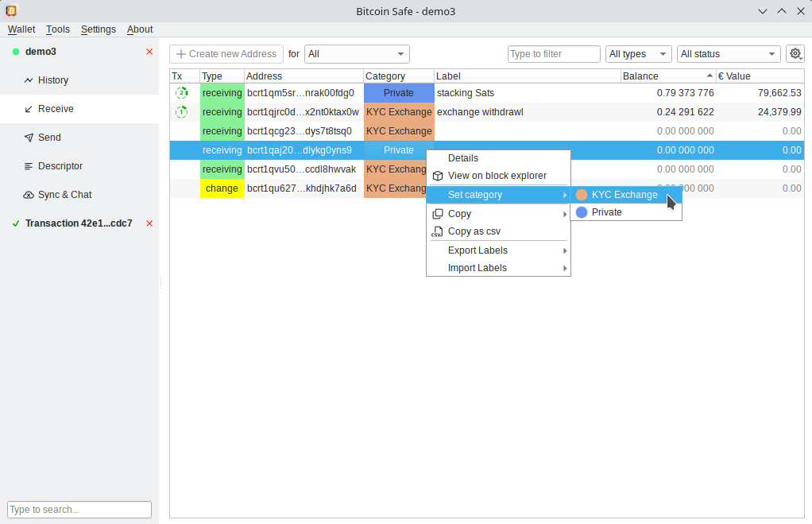Viewport: 812px width, 524px height.
Task: Close the Transaction 42e1...cdc7 tab
Action: coord(149,223)
